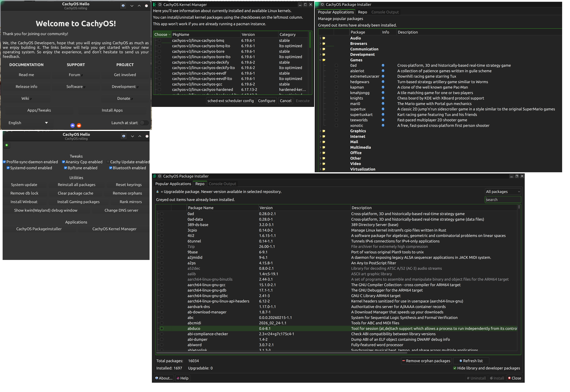This screenshot has width=570, height=392.
Task: Uncheck Hide library and developer packages
Action: [455, 368]
